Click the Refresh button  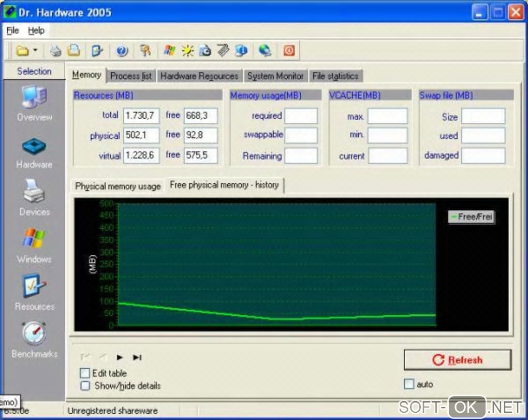pyautogui.click(x=457, y=360)
